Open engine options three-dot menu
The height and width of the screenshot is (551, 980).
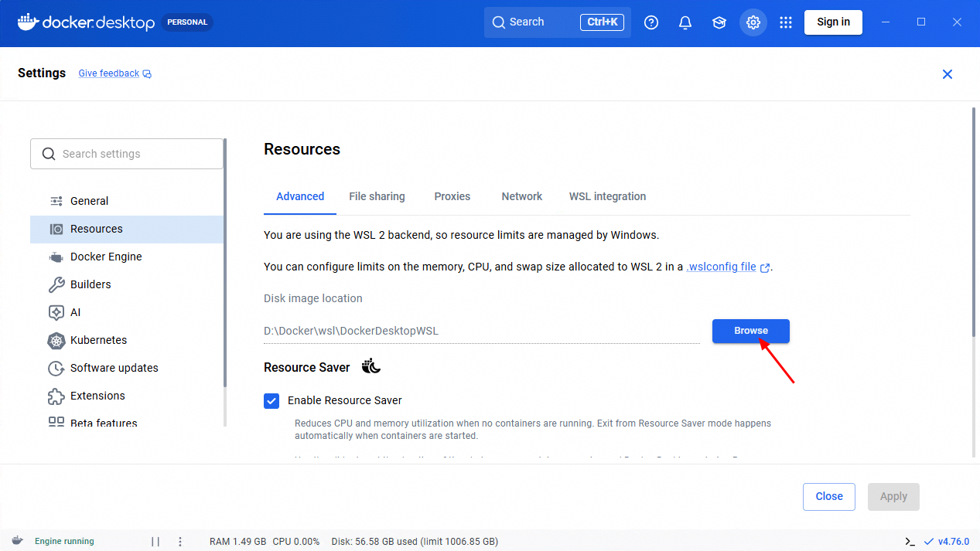click(180, 542)
